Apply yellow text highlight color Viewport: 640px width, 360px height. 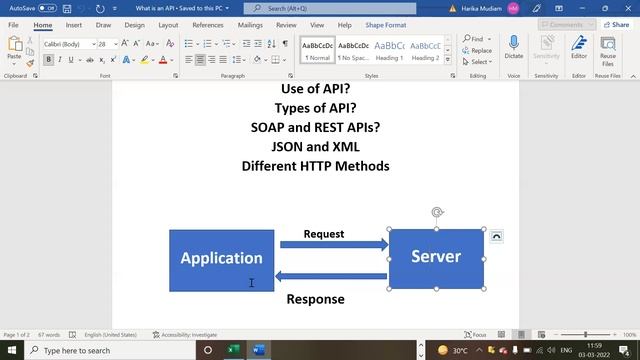pyautogui.click(x=144, y=60)
